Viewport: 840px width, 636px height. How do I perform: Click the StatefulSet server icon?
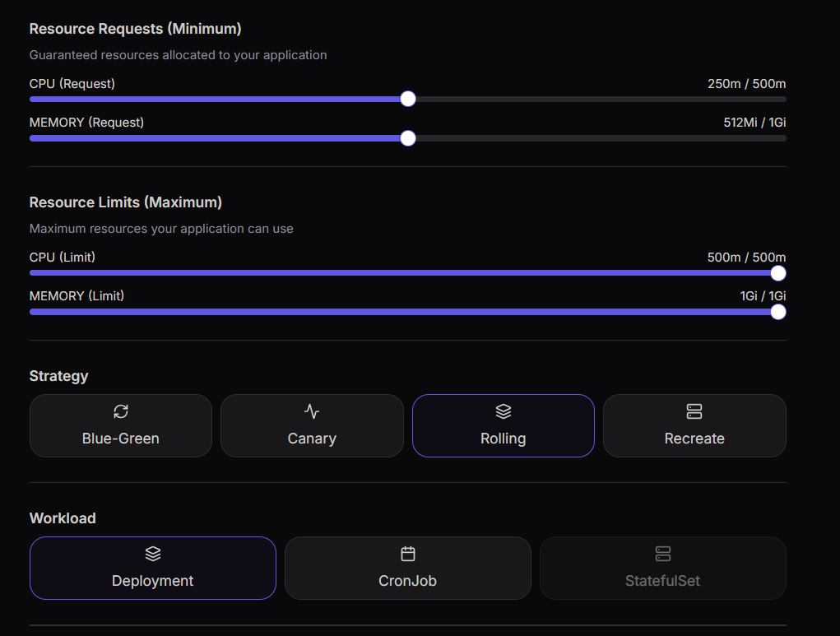pos(663,554)
